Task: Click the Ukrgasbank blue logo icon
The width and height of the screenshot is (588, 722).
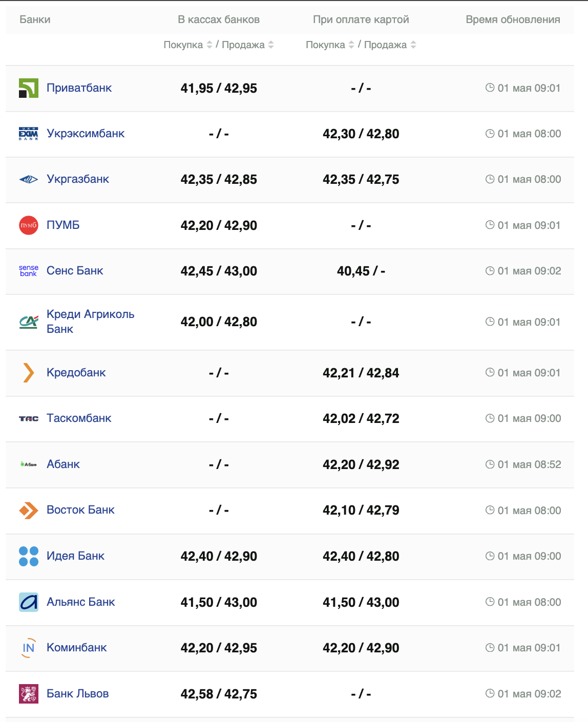Action: [x=29, y=179]
